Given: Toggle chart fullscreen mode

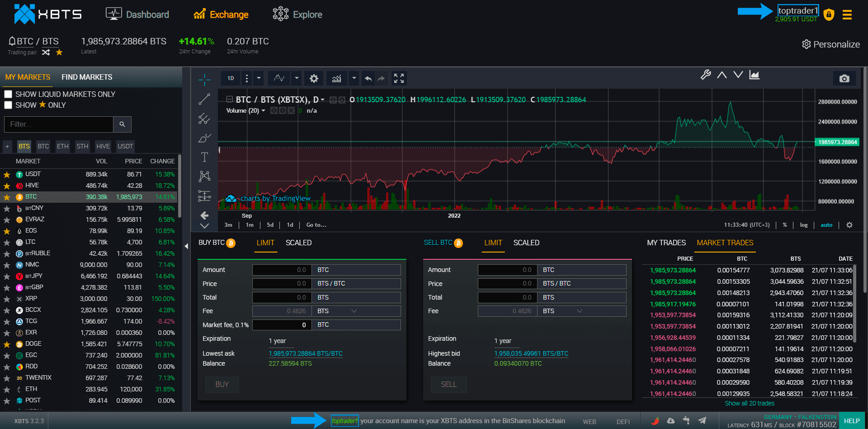Looking at the screenshot, I should coord(399,78).
